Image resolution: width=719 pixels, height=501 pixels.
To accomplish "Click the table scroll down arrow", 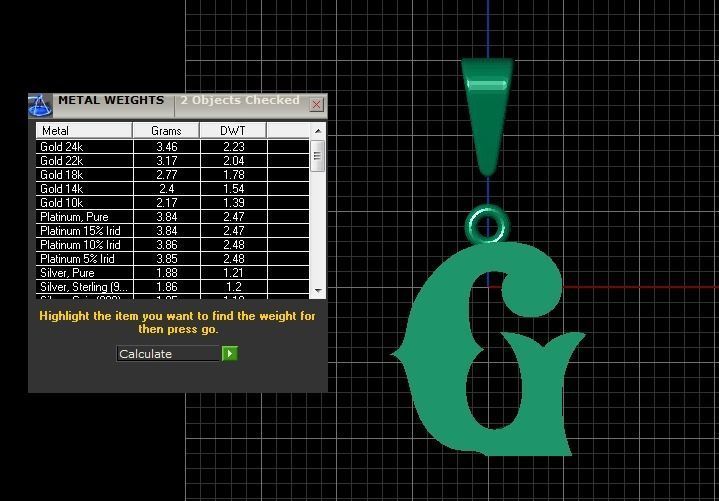I will click(318, 291).
